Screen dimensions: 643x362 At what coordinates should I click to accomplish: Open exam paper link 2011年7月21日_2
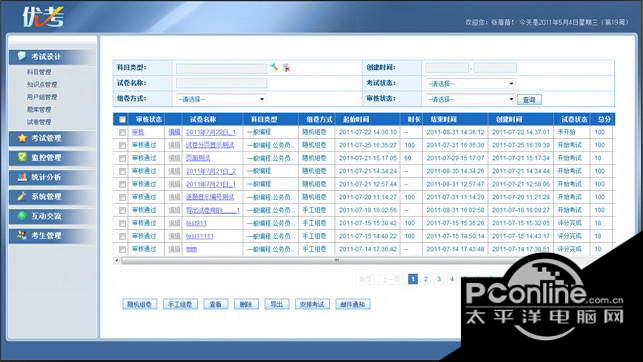click(x=211, y=171)
